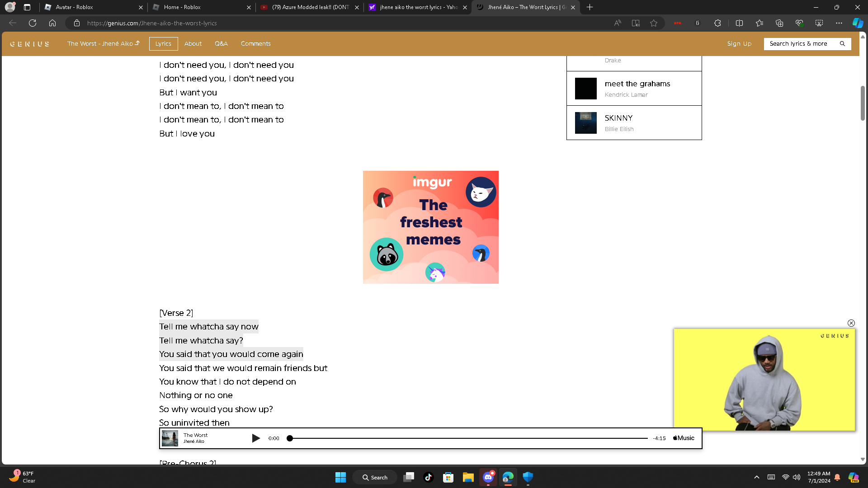Open the Wi-Fi network settings
This screenshot has width=868, height=488.
(786, 477)
